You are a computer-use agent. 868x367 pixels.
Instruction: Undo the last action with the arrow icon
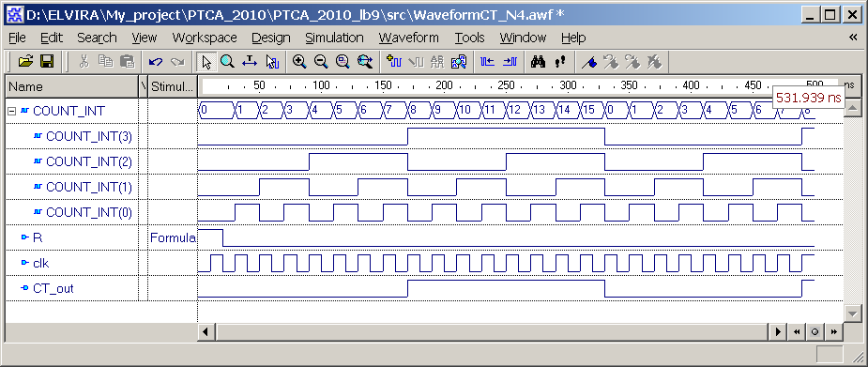pos(156,61)
